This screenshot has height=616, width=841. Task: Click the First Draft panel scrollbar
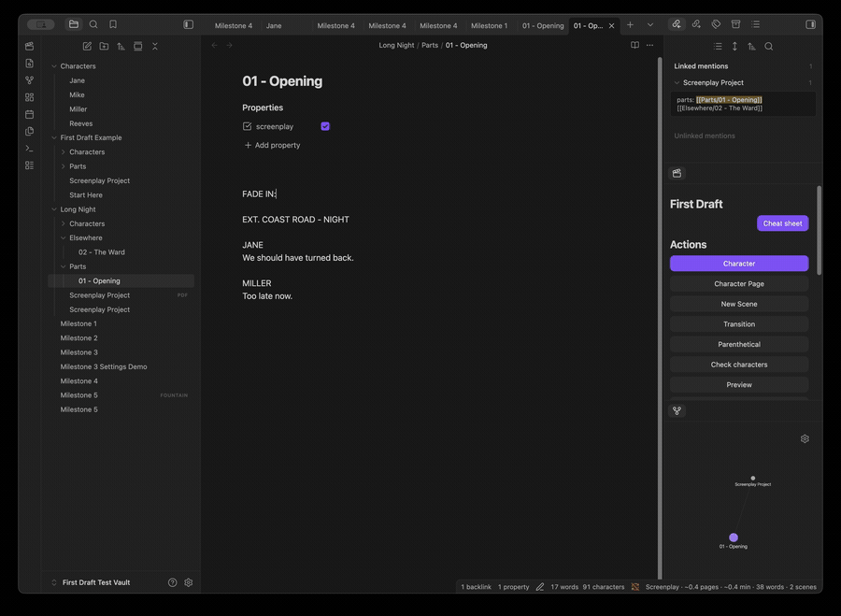[819, 230]
